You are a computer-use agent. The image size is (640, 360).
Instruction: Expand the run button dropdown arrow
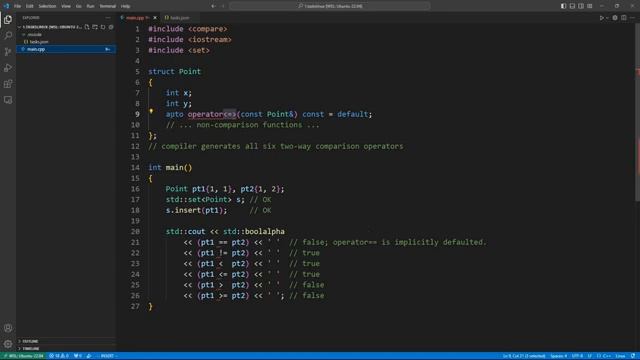tap(607, 18)
